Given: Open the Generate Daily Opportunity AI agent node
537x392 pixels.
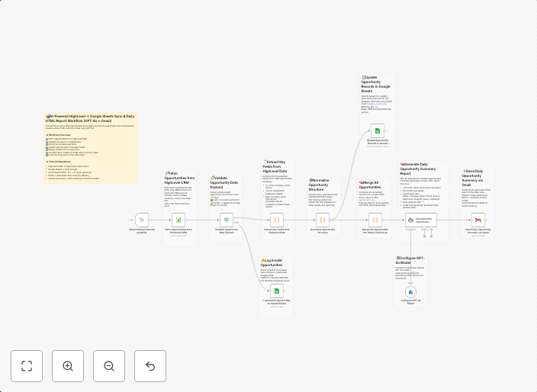Looking at the screenshot, I should pyautogui.click(x=421, y=220).
